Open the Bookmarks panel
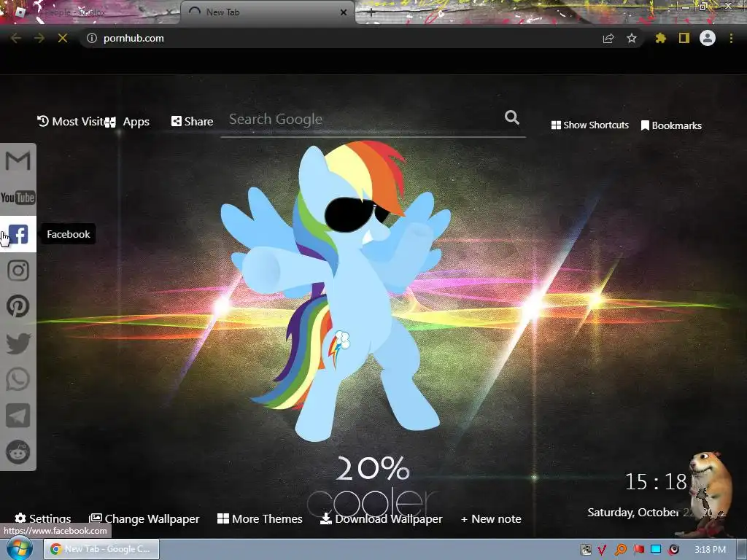 671,125
